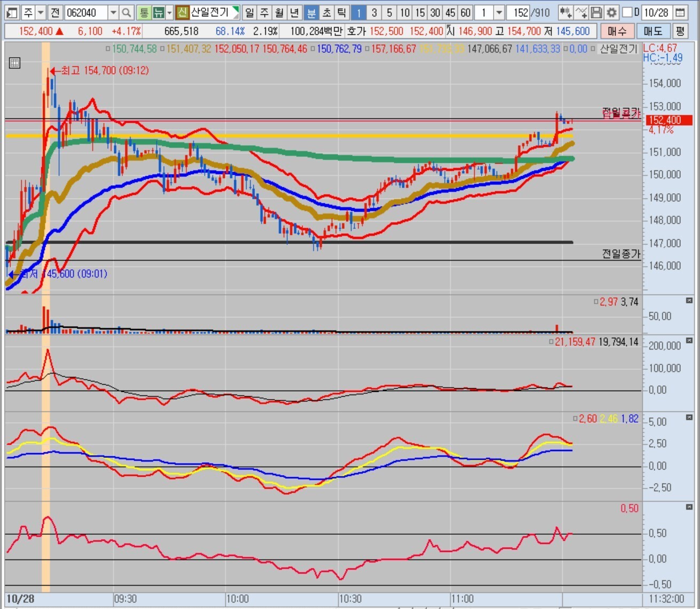
Task: Open the chart settings gear icon
Action: pos(611,12)
